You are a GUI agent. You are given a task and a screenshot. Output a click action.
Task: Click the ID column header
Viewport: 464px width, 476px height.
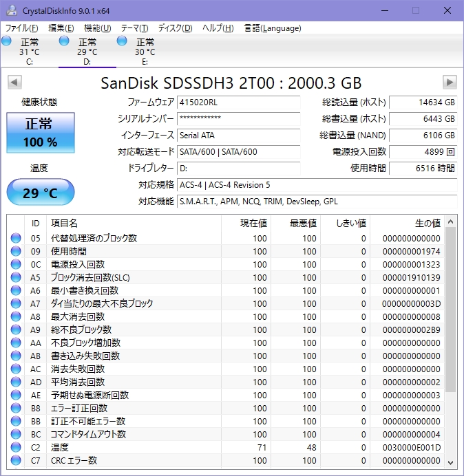(35, 224)
